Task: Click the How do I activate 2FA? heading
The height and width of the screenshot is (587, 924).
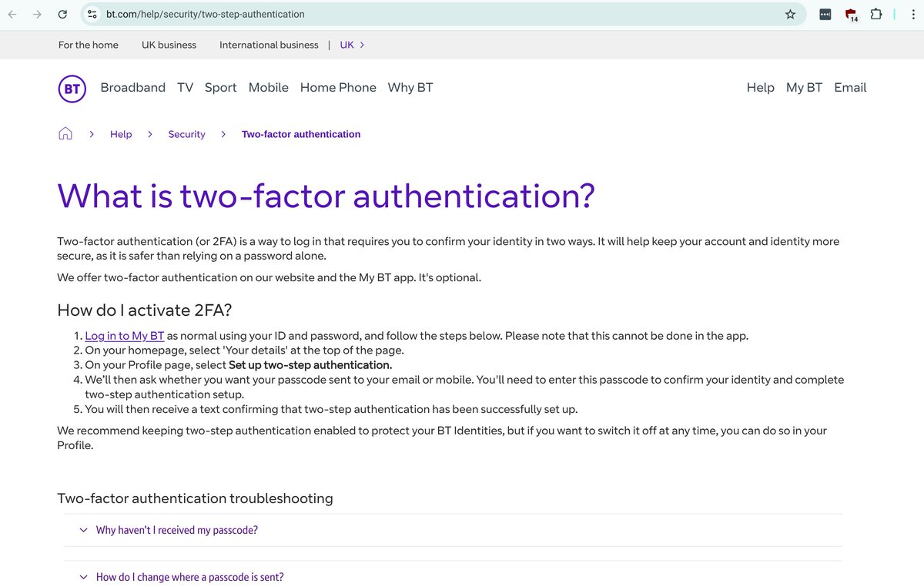Action: [145, 310]
